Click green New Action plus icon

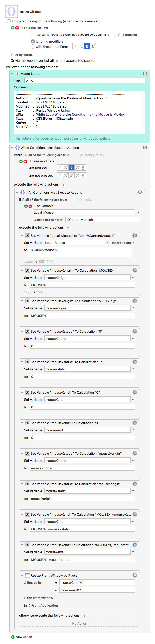pyautogui.click(x=13, y=637)
